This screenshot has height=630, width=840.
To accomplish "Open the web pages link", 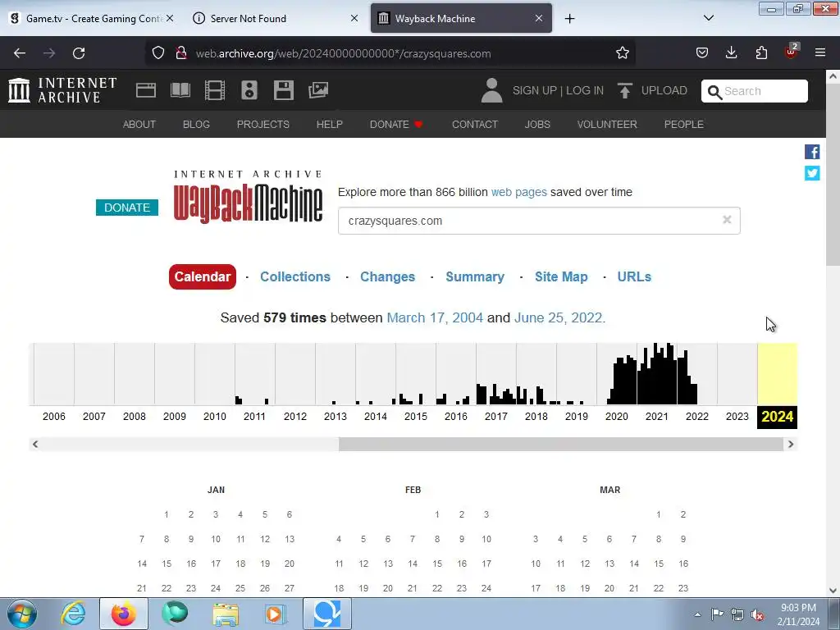I will pyautogui.click(x=518, y=192).
